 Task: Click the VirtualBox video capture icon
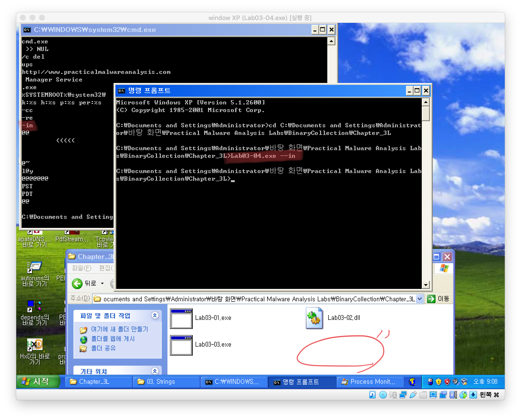pos(443,395)
